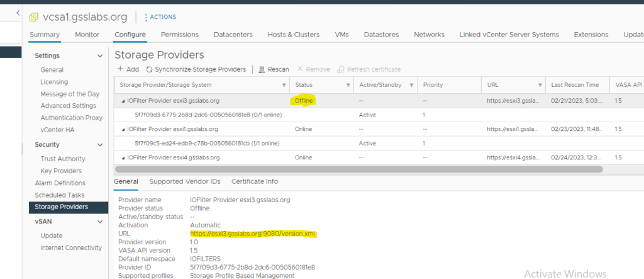Collapse IOFilter Provider esxi3.gsslabs.org row
This screenshot has height=279, width=644.
(x=124, y=101)
